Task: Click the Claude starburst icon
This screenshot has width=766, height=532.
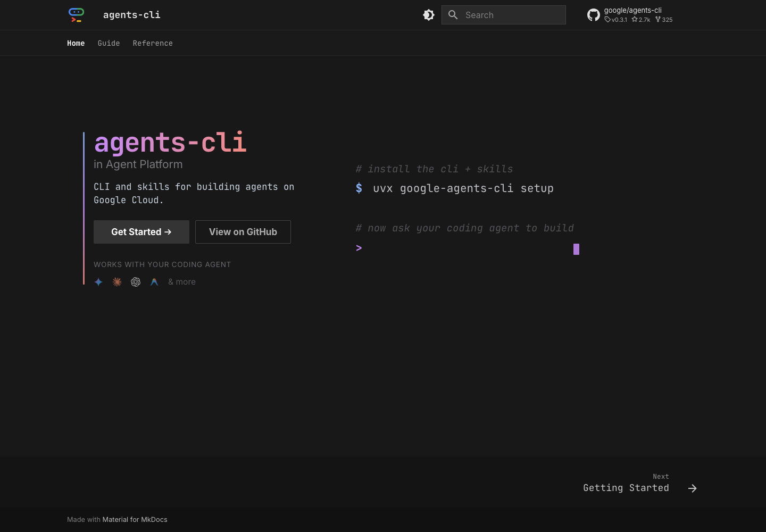Action: 117,282
